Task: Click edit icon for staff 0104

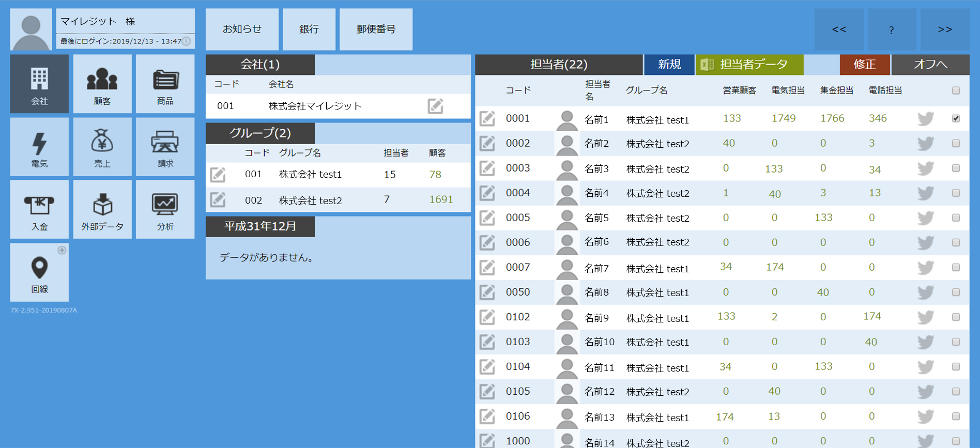Action: 487,366
